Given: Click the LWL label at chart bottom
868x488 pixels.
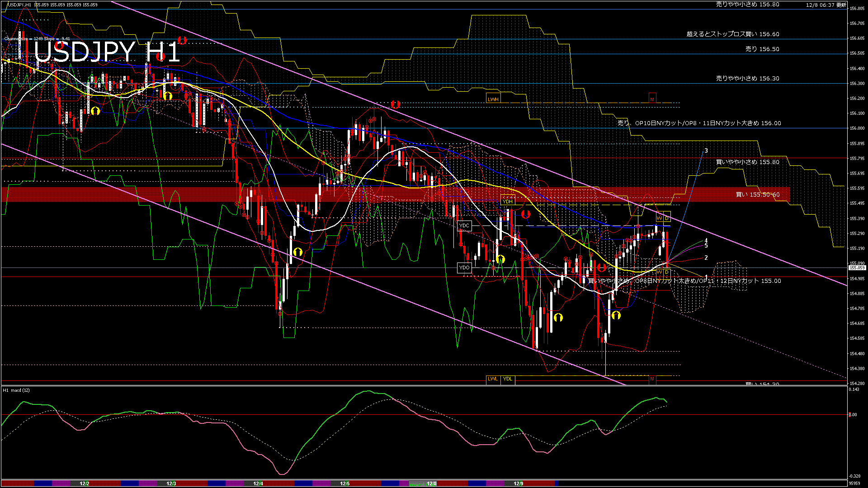Looking at the screenshot, I should click(492, 379).
